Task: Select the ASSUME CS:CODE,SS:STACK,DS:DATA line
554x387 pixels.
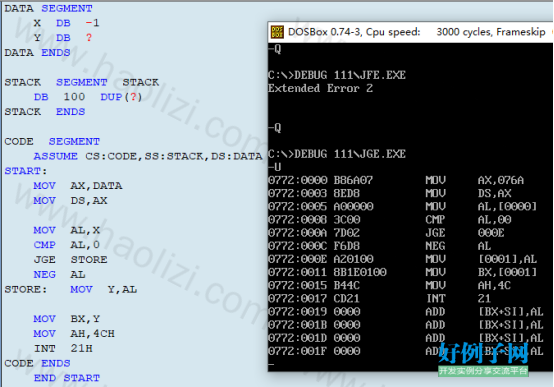Action: point(148,156)
